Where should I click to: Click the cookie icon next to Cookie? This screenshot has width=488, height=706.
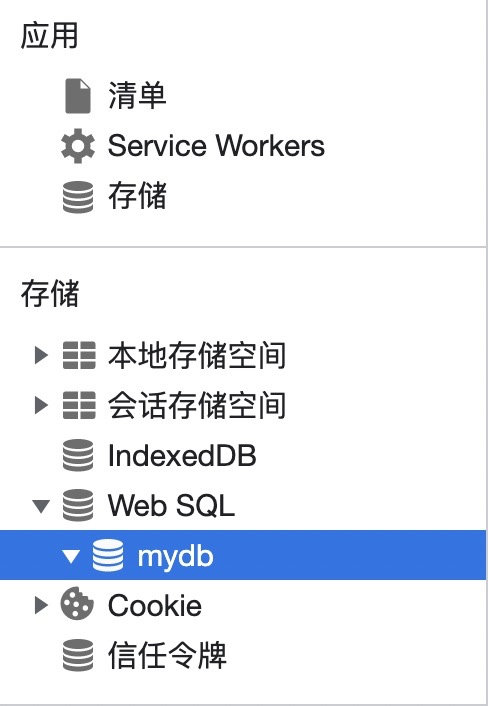click(77, 604)
